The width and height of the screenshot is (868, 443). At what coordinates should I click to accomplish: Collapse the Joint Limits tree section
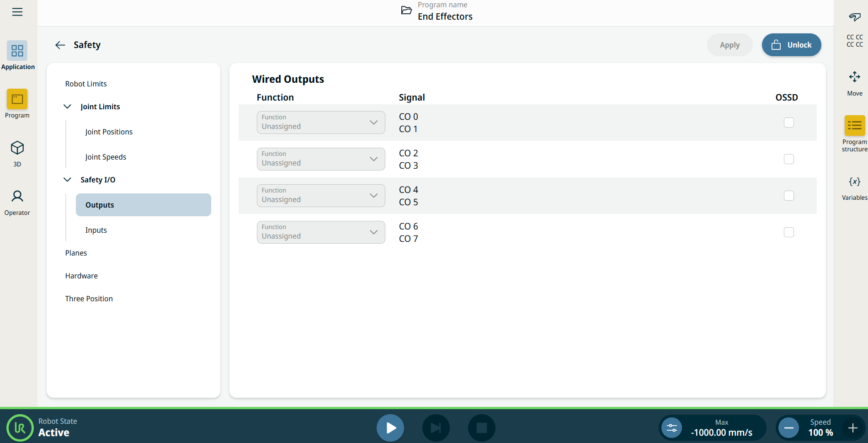point(68,107)
